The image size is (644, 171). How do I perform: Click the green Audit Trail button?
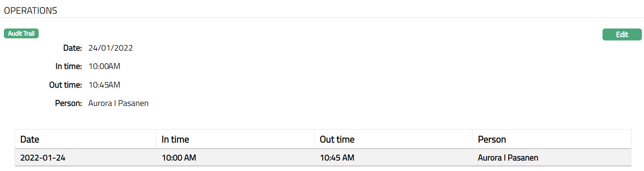click(21, 33)
